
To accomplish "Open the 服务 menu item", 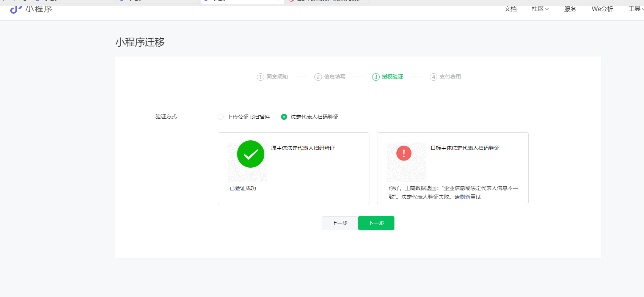I will (570, 9).
